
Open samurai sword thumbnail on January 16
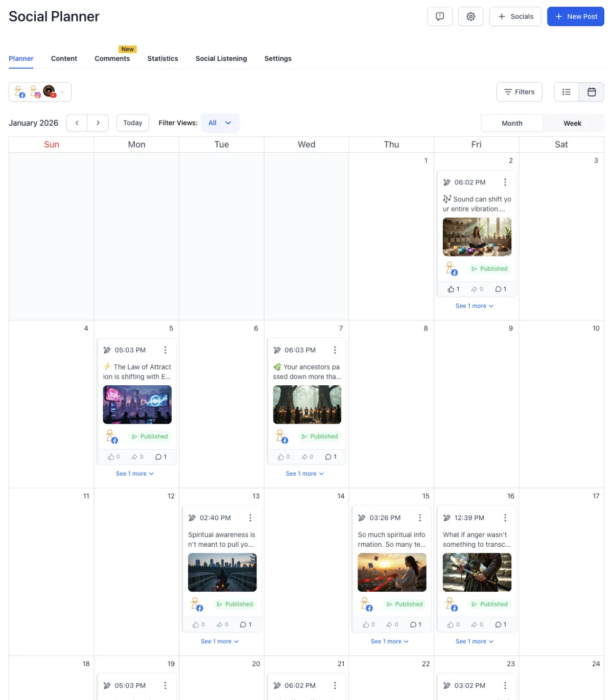point(477,572)
